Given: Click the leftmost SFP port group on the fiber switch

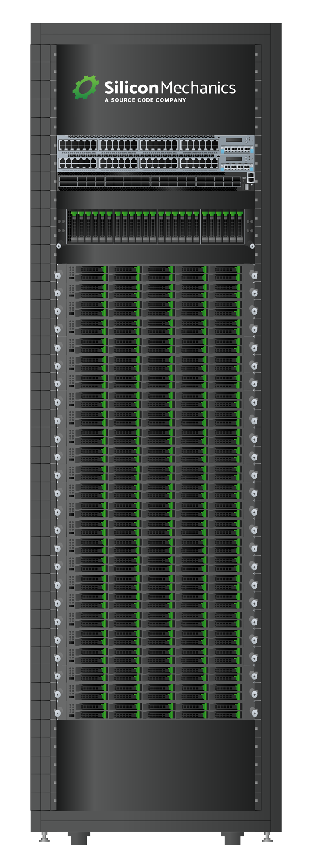Looking at the screenshot, I should coord(81,181).
